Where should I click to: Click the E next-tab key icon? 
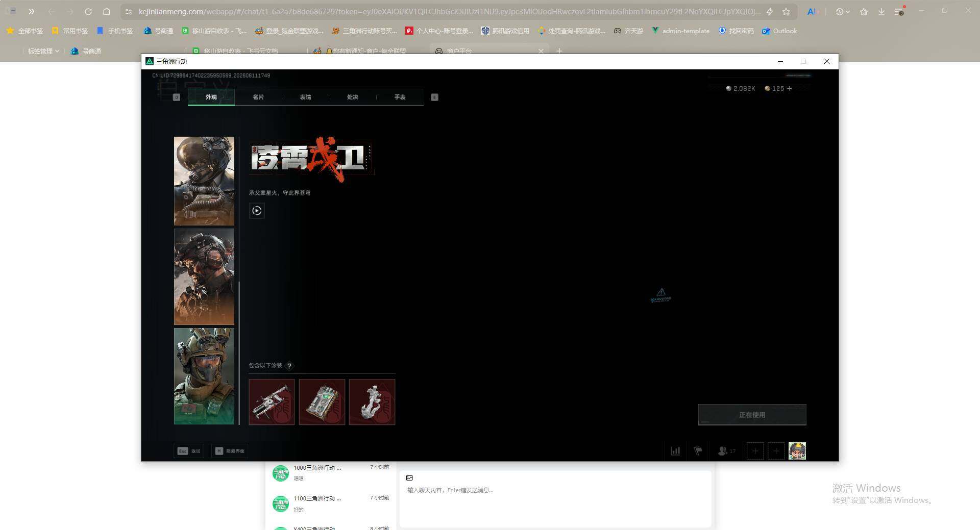coord(435,97)
